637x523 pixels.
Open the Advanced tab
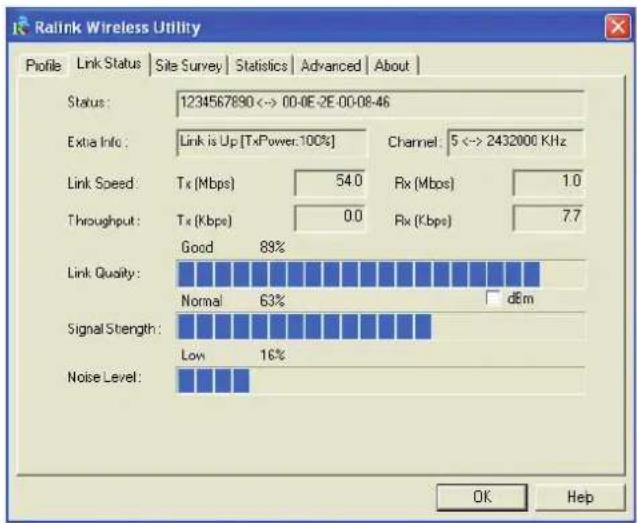(331, 65)
